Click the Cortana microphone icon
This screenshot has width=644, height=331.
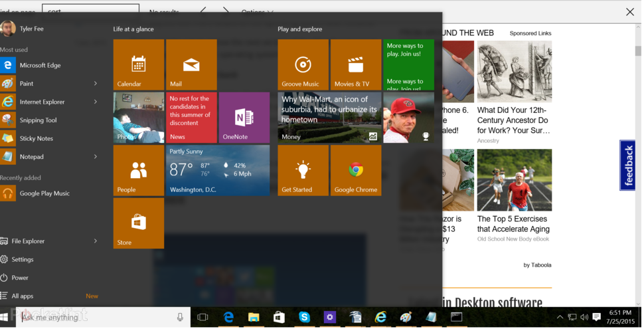tap(180, 317)
